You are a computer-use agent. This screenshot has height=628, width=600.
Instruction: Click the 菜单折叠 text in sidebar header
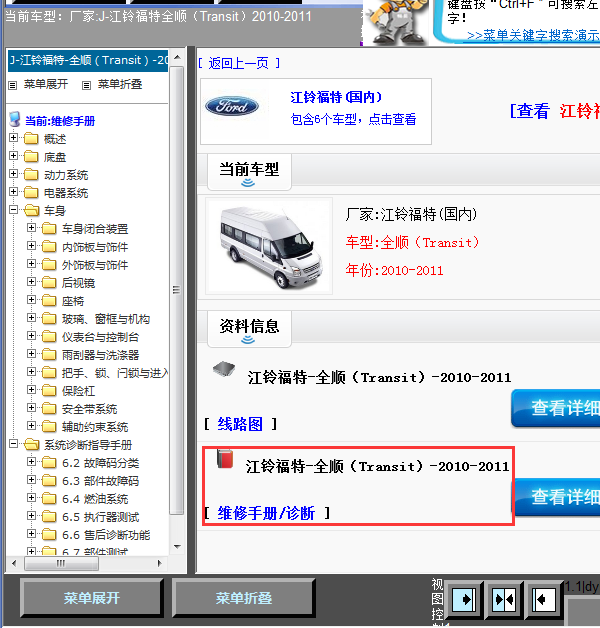coord(120,84)
